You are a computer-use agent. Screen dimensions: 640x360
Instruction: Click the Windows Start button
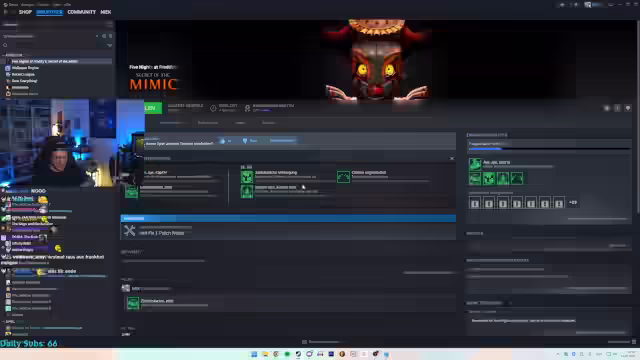click(254, 354)
